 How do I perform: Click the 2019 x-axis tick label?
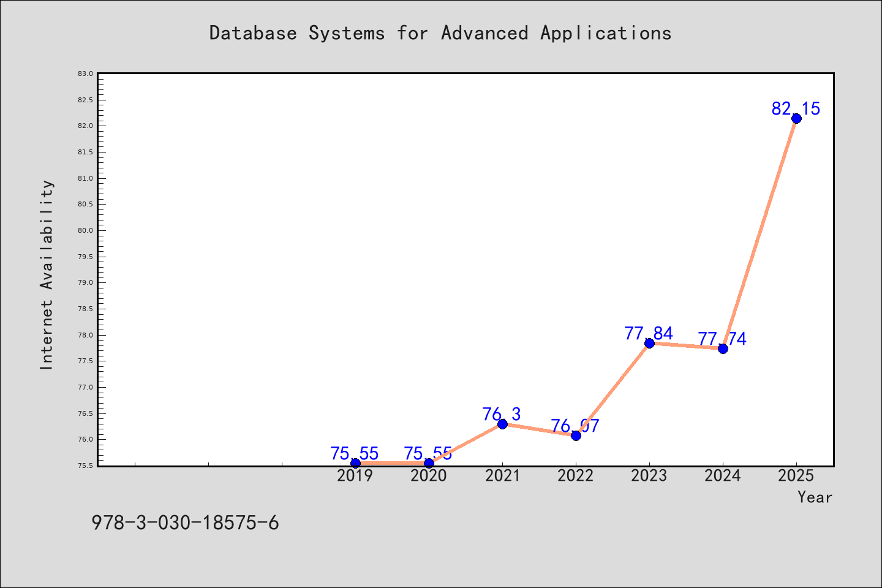[355, 476]
